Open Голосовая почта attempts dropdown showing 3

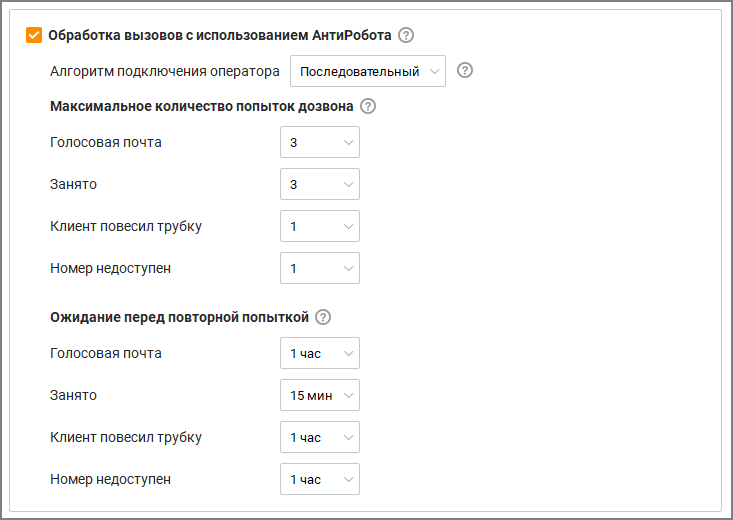click(320, 142)
